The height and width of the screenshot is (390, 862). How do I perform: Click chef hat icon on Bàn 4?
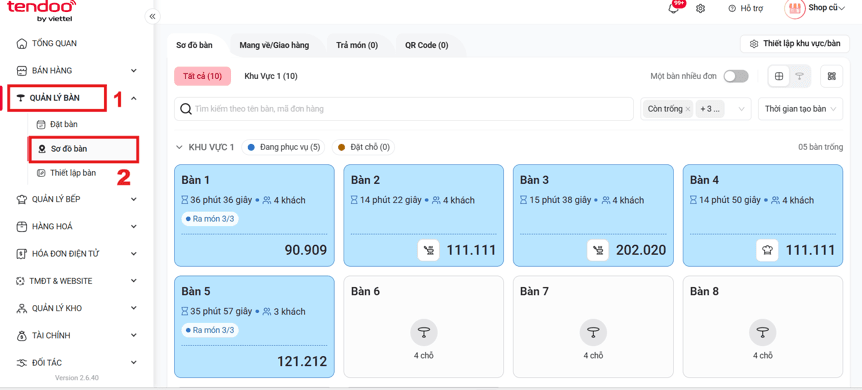click(767, 250)
